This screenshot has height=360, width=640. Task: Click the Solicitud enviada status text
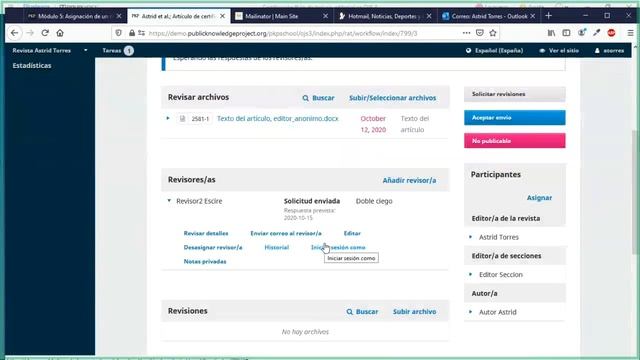tap(312, 201)
